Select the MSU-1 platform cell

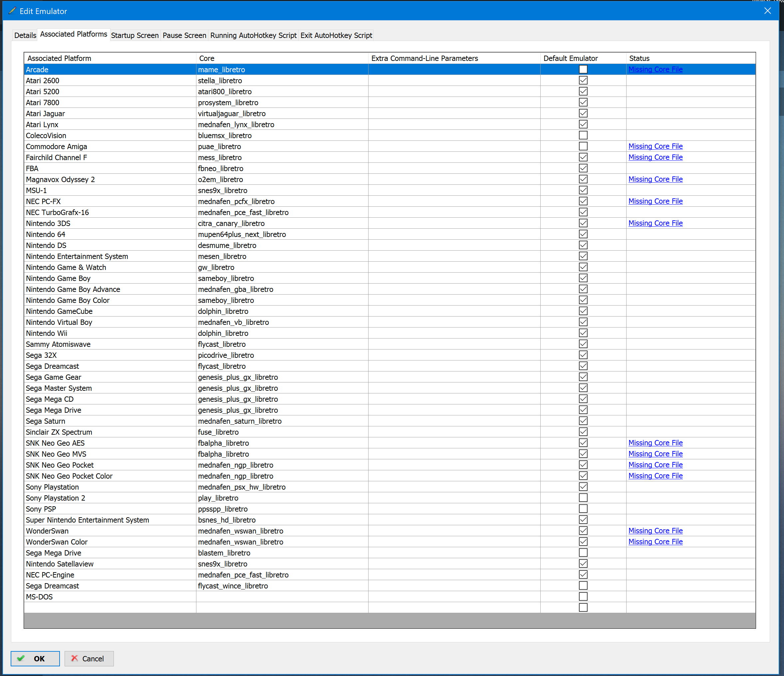[110, 190]
